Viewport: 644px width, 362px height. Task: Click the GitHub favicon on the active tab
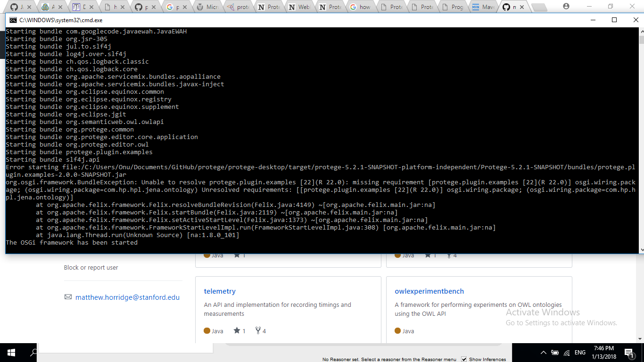[507, 7]
